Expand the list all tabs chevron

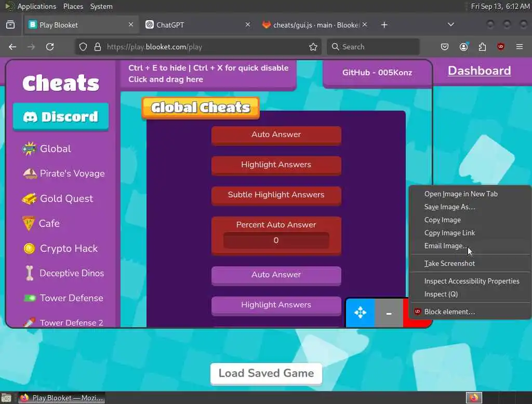click(x=451, y=25)
